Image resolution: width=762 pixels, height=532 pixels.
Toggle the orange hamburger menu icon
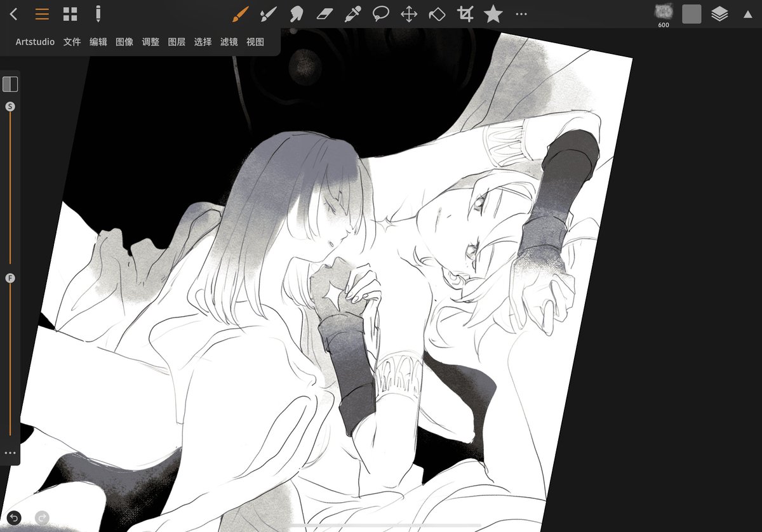pos(42,14)
